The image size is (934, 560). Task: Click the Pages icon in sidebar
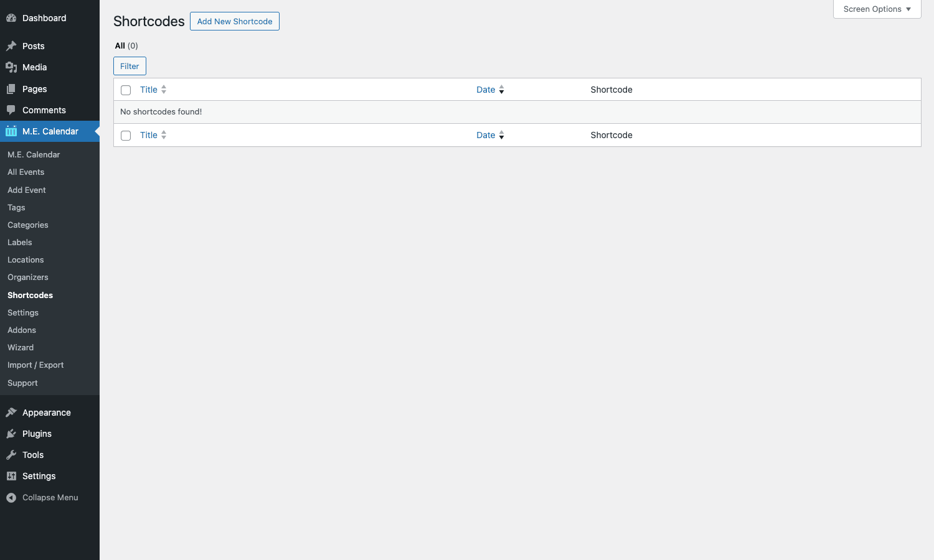click(11, 89)
